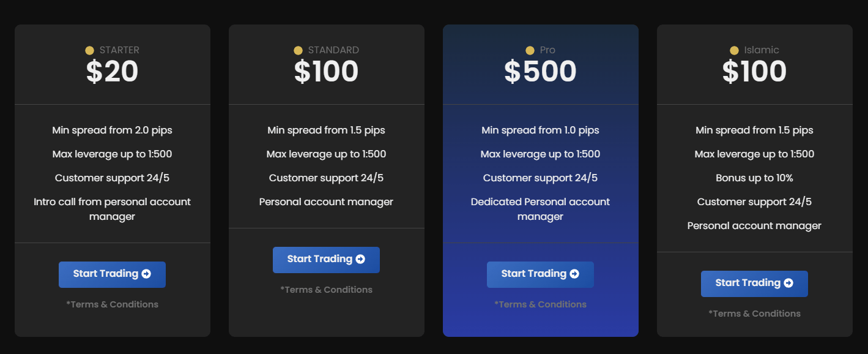The image size is (868, 354).
Task: Start trading with the Starter plan
Action: coord(112,274)
